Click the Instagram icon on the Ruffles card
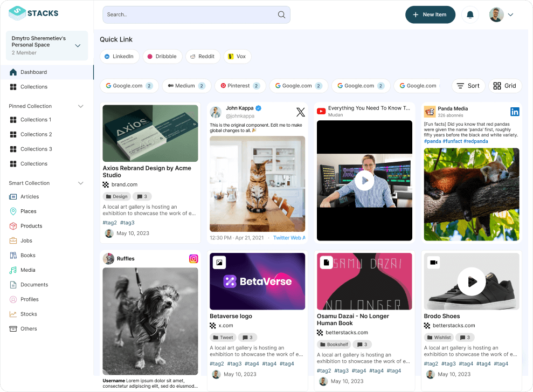 click(193, 259)
